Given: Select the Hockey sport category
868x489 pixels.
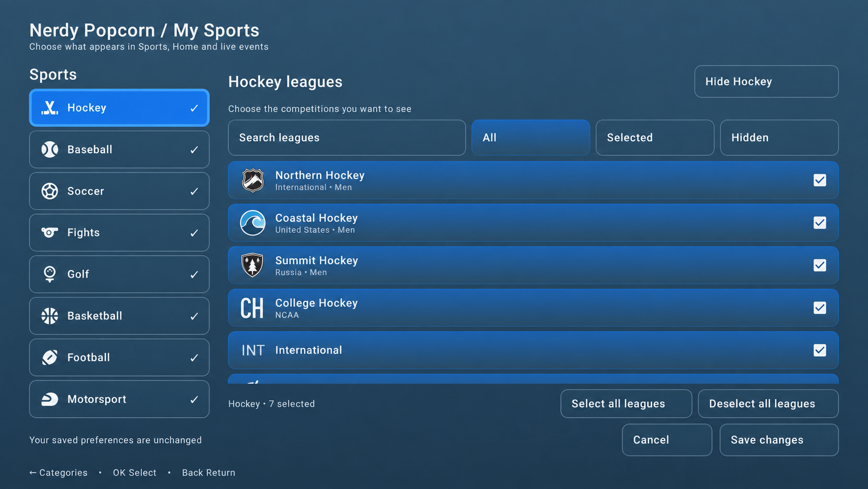Looking at the screenshot, I should click(119, 108).
